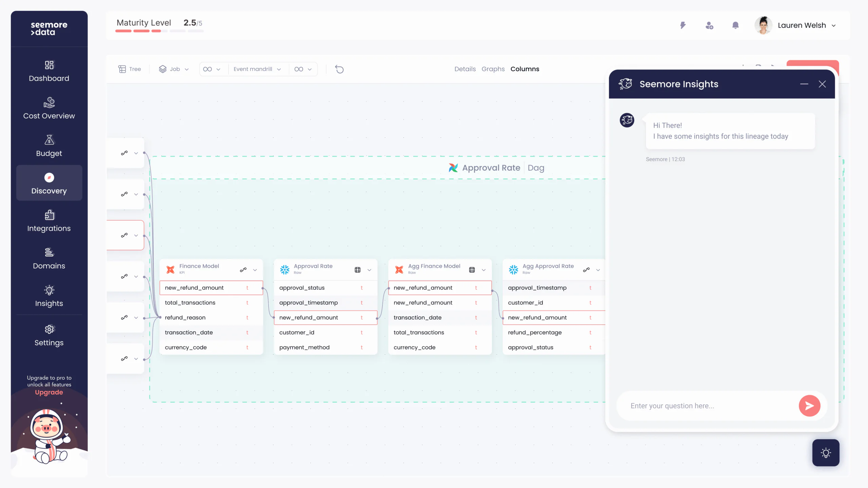Open the Dashboard sidebar icon
868x488 pixels.
[49, 65]
